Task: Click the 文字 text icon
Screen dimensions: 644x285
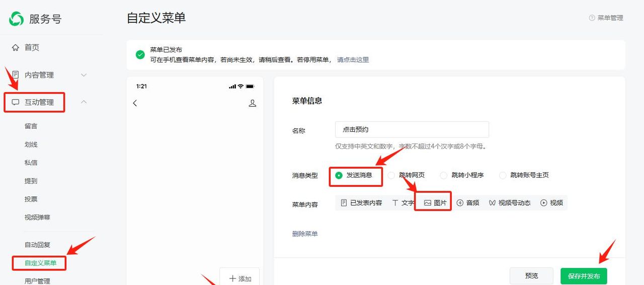Action: pos(395,203)
